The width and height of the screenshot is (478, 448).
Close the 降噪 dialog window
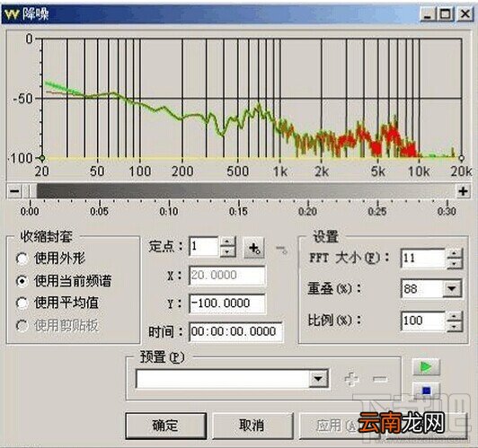465,14
